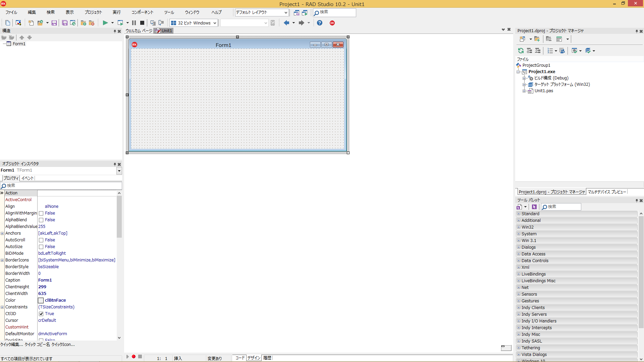Click the Remove file from project icon
644x362 pixels.
click(92, 23)
